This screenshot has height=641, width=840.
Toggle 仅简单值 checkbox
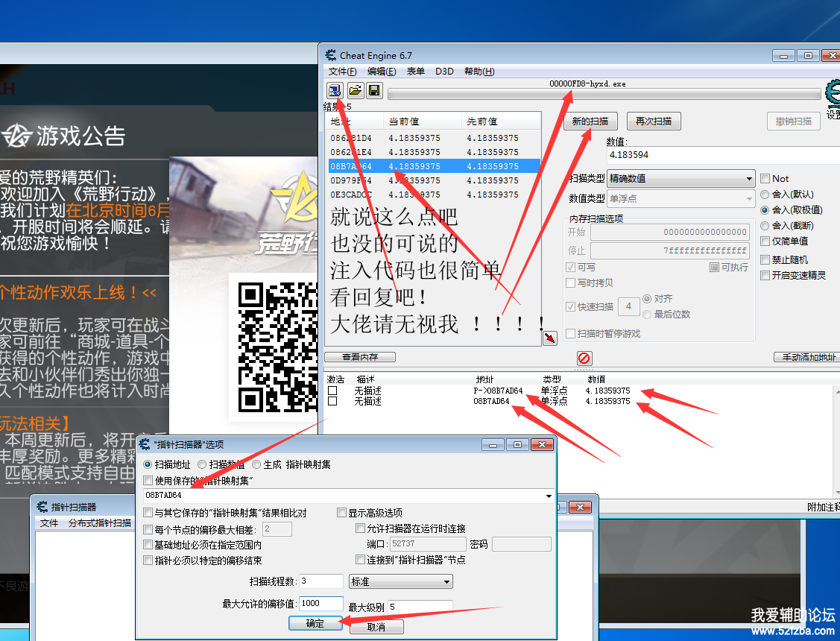[x=765, y=241]
